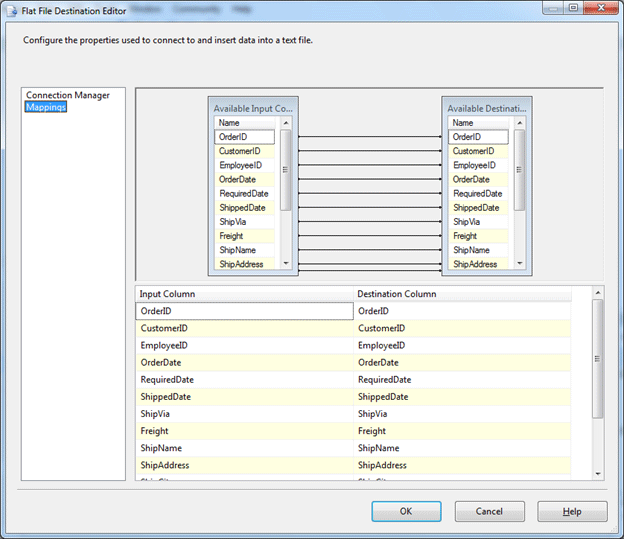This screenshot has width=624, height=539.
Task: Select OrderDate in Available Destination Columns
Action: [478, 179]
